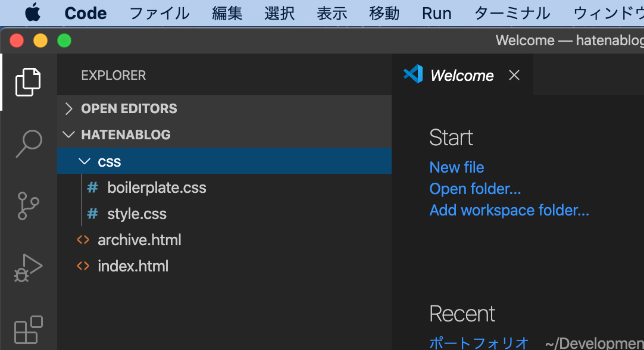The width and height of the screenshot is (644, 350).
Task: Open the Source Control view icon
Action: (28, 205)
